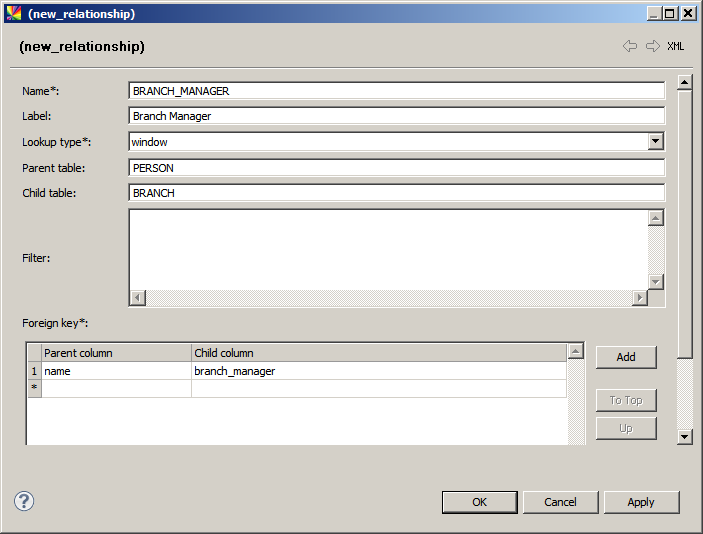703x534 pixels.
Task: Click the forward arrow navigation icon
Action: click(x=652, y=46)
